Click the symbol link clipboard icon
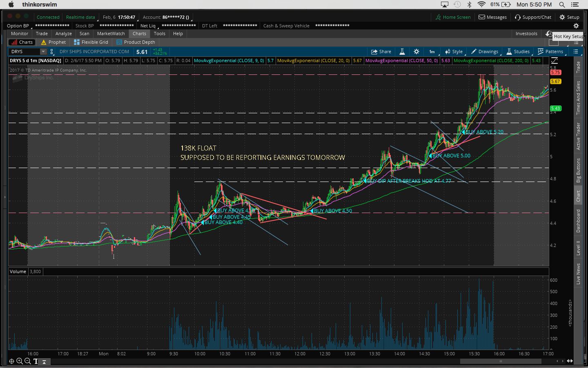Viewport: 588px width, 368px height. [52, 52]
